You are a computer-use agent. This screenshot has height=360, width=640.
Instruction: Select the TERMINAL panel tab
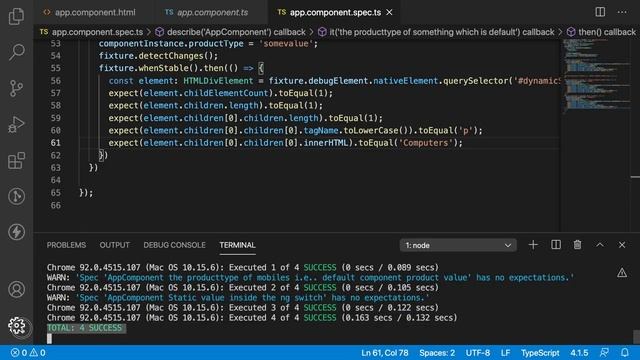[x=237, y=245]
